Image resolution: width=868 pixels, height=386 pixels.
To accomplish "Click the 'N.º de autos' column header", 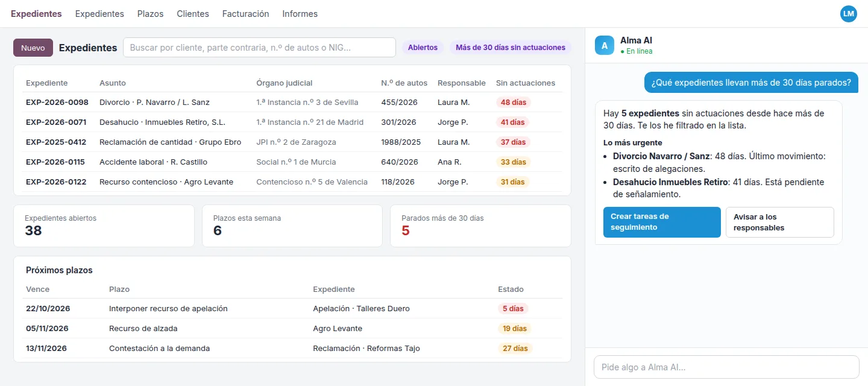I will point(404,83).
